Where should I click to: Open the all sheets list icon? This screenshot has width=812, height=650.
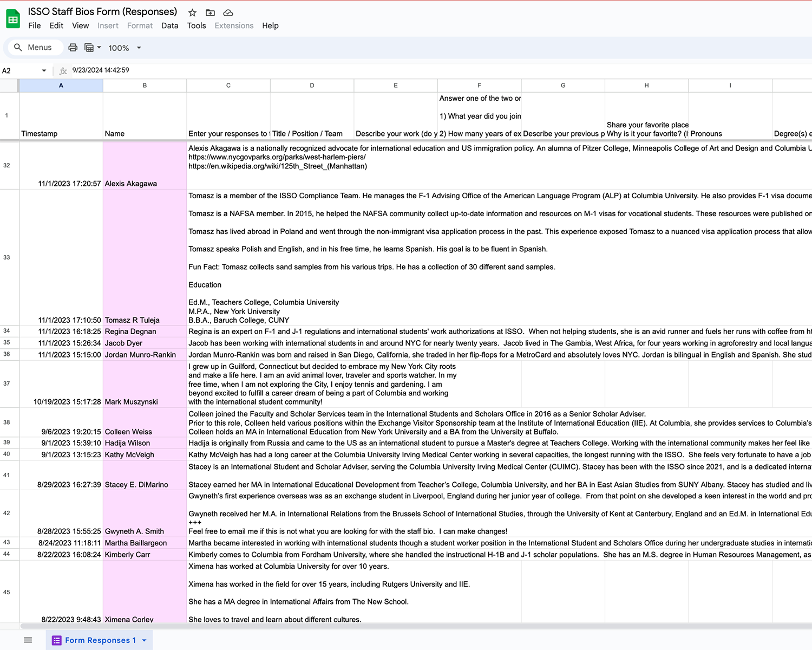point(28,640)
